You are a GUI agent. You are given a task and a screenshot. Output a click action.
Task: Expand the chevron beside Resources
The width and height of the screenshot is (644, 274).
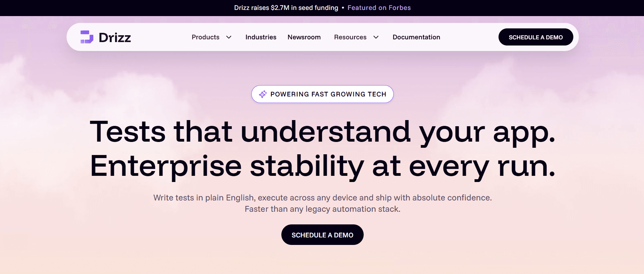tap(376, 37)
